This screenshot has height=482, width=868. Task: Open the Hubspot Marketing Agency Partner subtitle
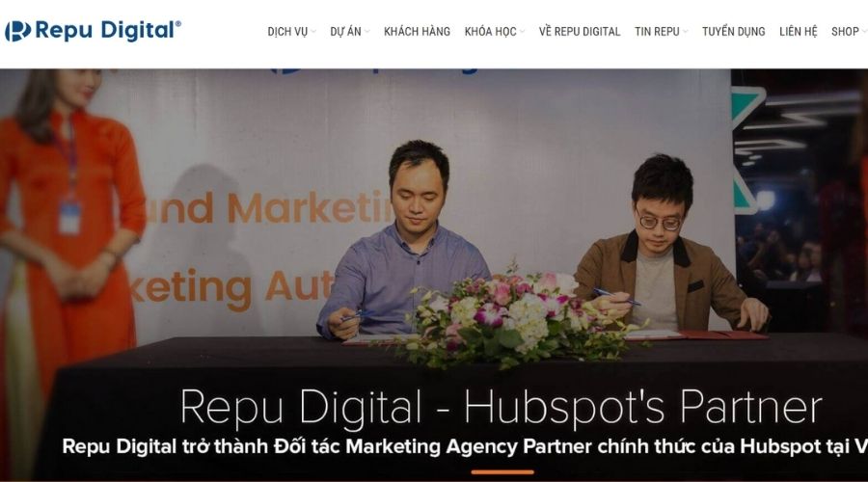[x=465, y=446]
